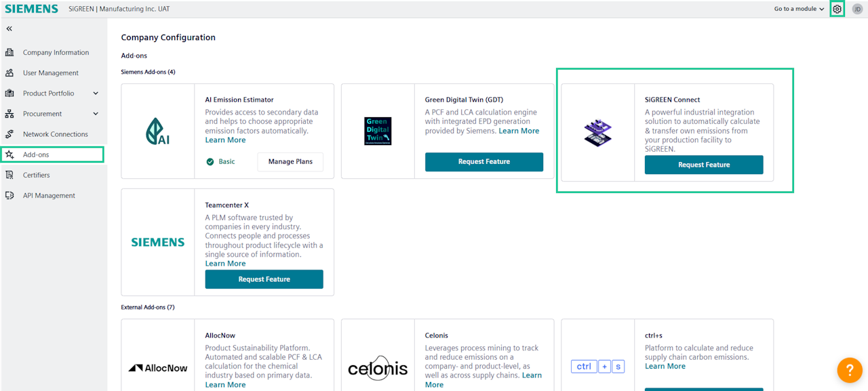Open settings gear icon in header

tap(837, 9)
